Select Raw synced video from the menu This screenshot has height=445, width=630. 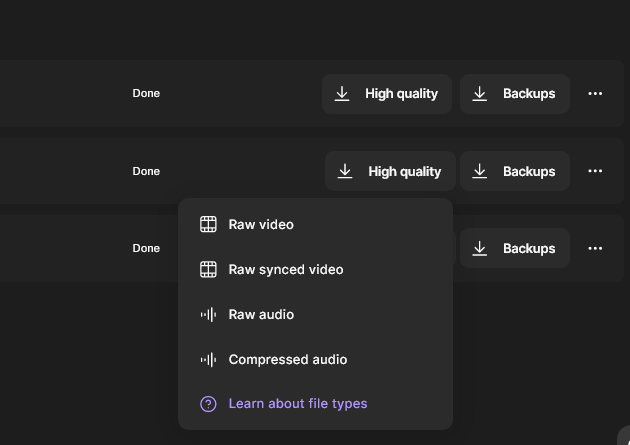(285, 269)
